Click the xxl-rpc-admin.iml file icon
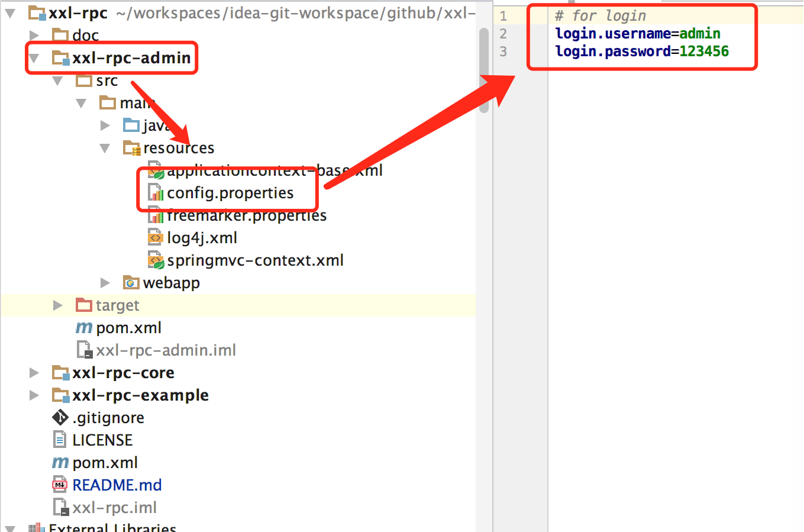This screenshot has height=532, width=804. 85,350
